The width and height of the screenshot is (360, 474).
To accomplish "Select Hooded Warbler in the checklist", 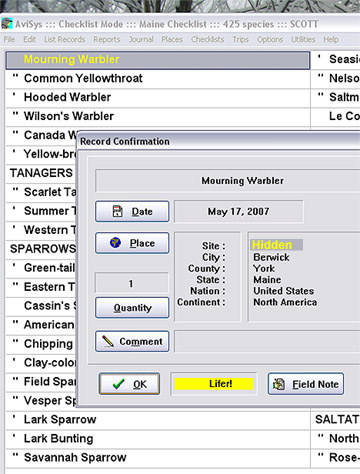I will [158, 98].
